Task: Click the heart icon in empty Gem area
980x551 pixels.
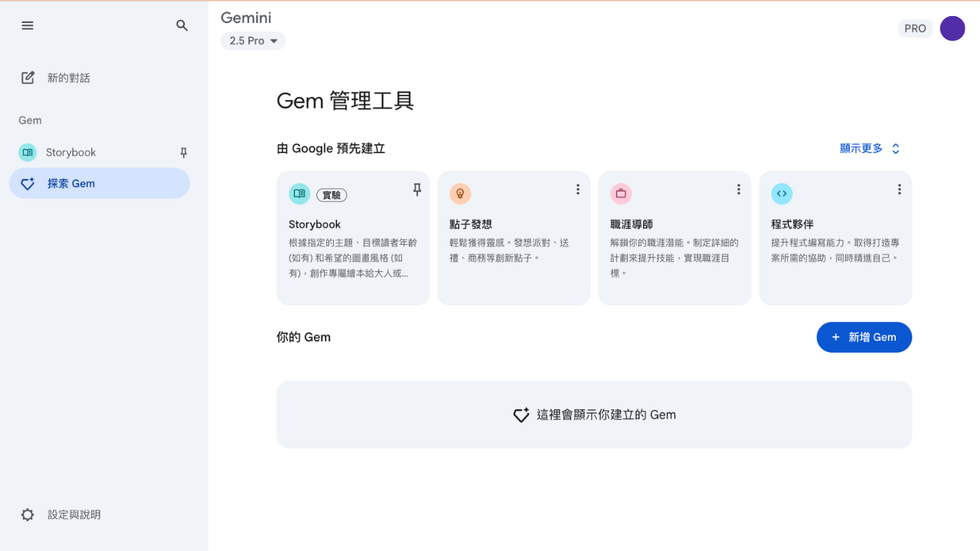Action: (521, 415)
